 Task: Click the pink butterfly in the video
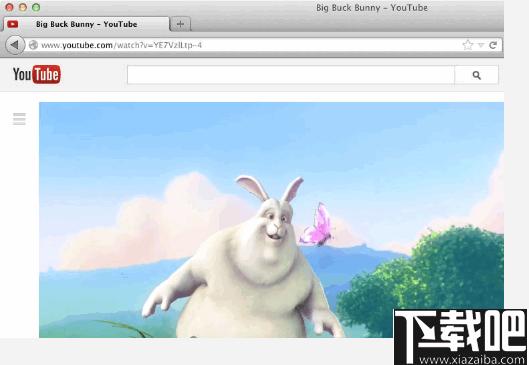click(317, 225)
